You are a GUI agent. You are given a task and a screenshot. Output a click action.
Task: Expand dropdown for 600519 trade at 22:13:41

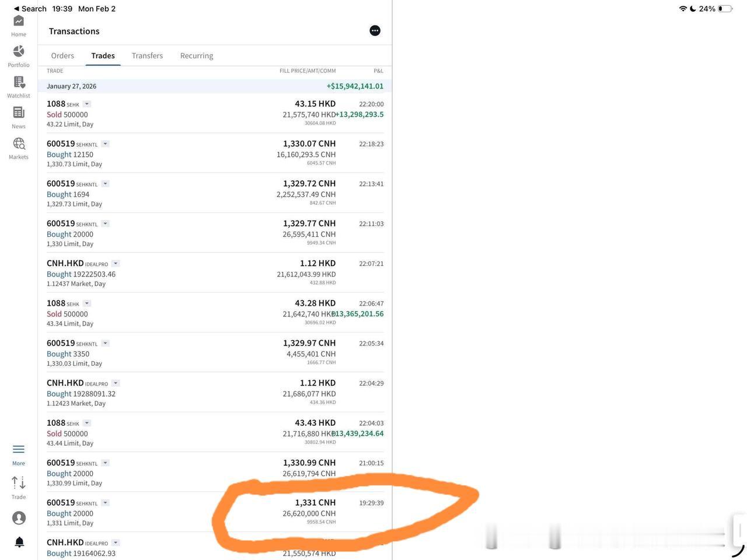[106, 184]
